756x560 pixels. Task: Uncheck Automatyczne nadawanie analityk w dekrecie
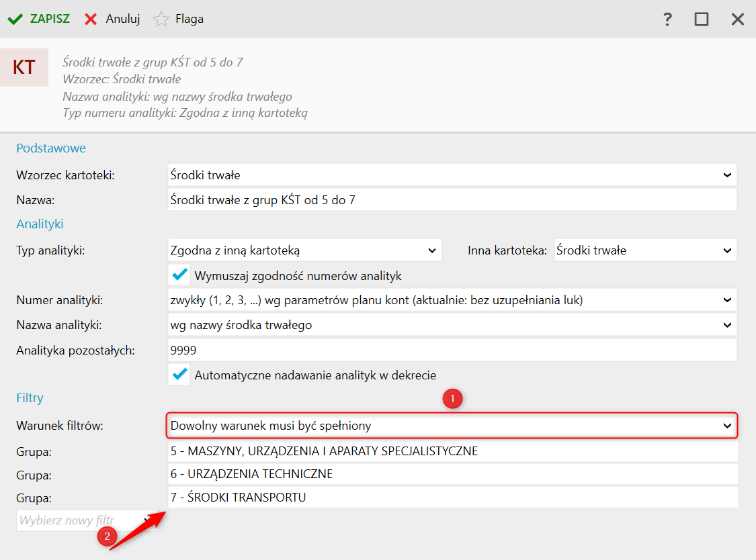(179, 375)
